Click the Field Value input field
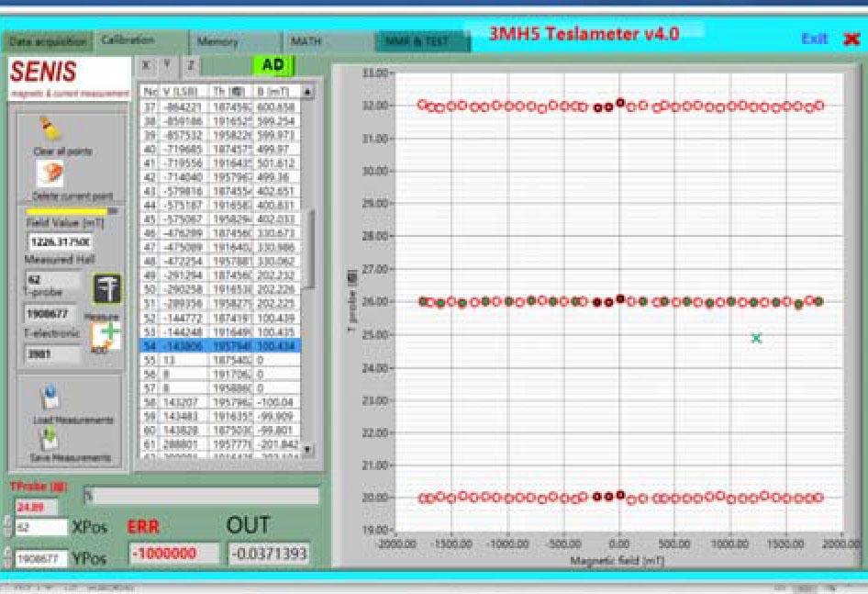Screen dimensions: 868x594 pyautogui.click(x=59, y=241)
